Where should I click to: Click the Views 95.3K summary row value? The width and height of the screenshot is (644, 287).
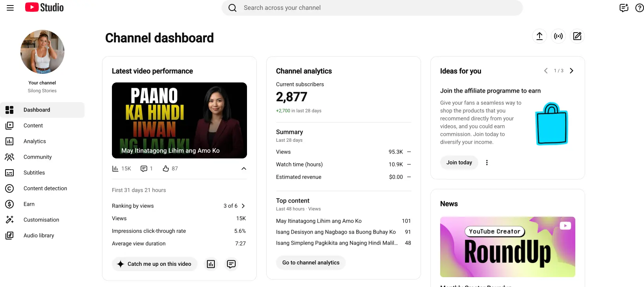point(396,152)
